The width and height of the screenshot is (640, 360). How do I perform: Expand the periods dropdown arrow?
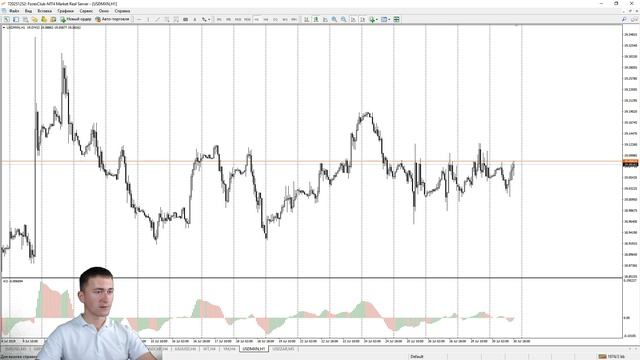pos(389,19)
